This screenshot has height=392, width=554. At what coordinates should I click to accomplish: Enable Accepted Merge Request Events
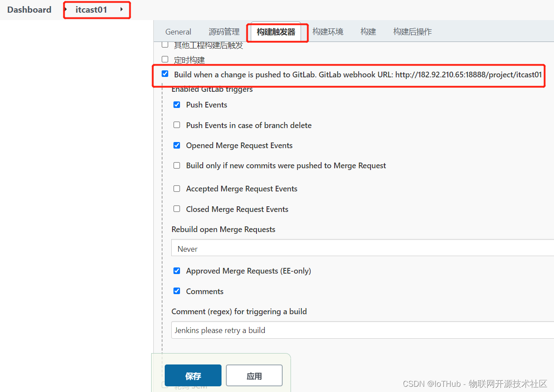pyautogui.click(x=177, y=188)
